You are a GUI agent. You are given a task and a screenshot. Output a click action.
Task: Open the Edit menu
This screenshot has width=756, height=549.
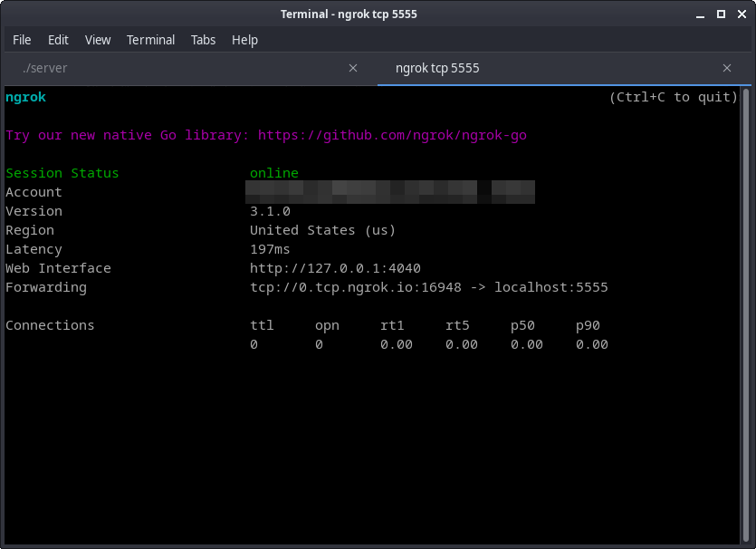58,40
